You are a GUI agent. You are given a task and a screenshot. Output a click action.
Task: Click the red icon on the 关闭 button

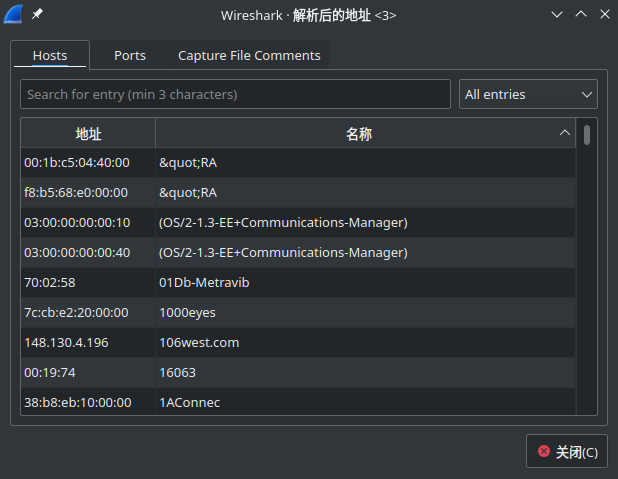coord(544,451)
